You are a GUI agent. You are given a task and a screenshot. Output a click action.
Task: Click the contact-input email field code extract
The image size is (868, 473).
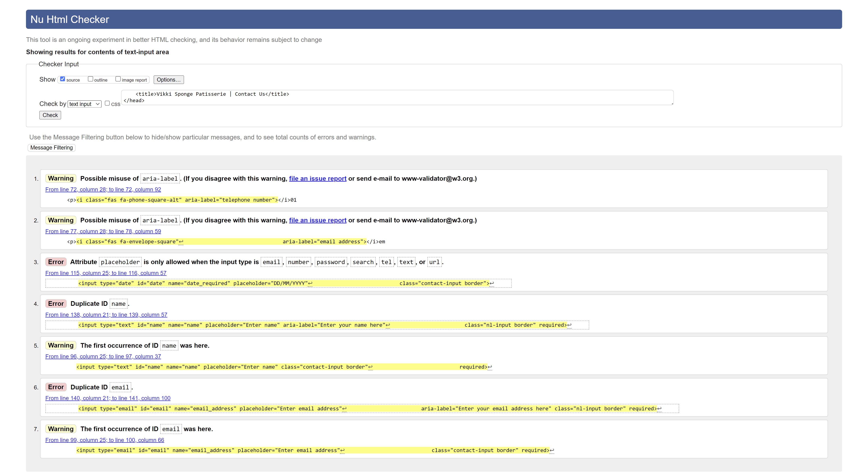(315, 450)
